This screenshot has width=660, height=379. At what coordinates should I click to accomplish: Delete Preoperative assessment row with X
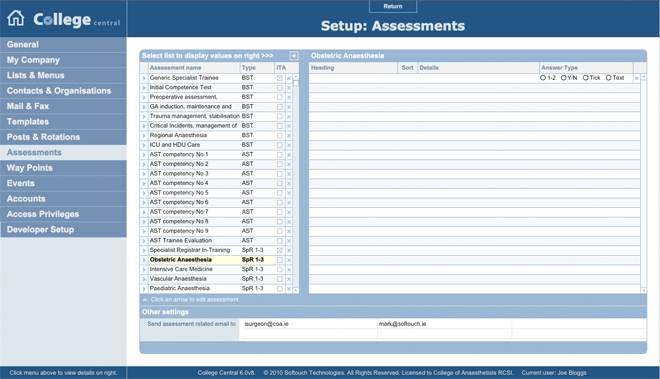(289, 97)
